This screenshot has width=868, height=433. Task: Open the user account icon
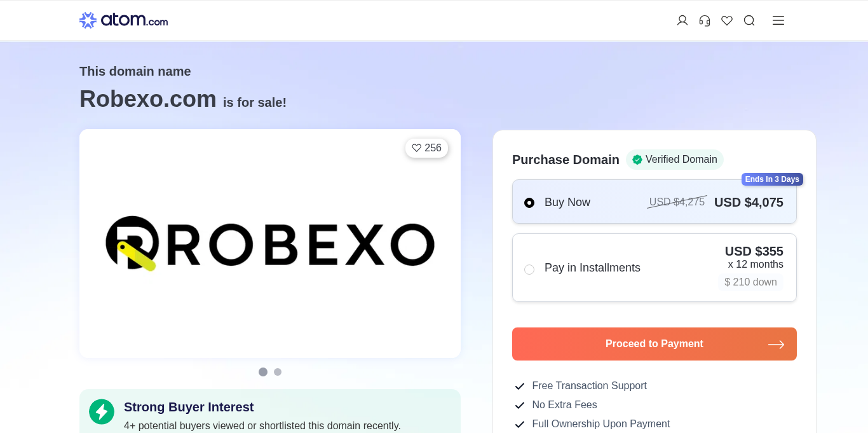point(682,20)
